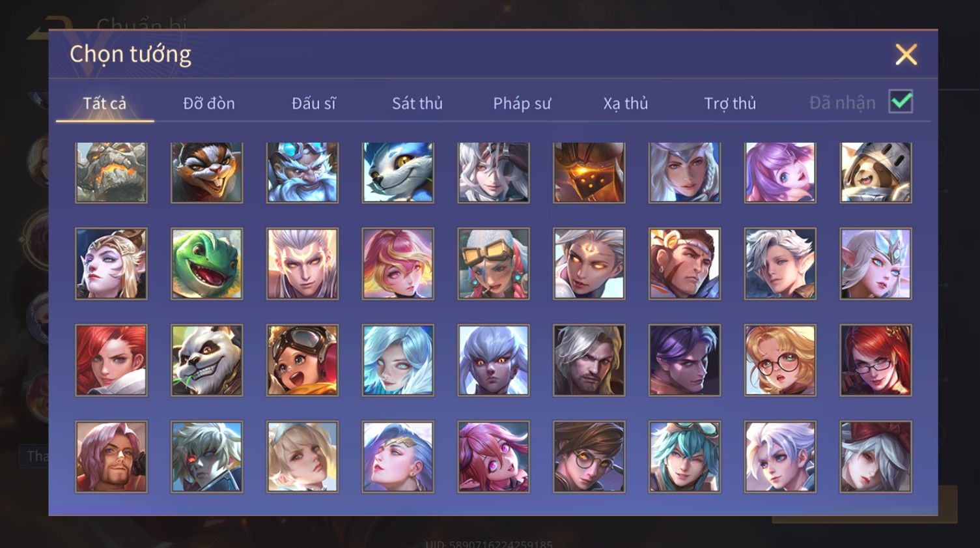Image resolution: width=980 pixels, height=548 pixels.
Task: Toggle the Đã nhận checkbox
Action: point(901,102)
